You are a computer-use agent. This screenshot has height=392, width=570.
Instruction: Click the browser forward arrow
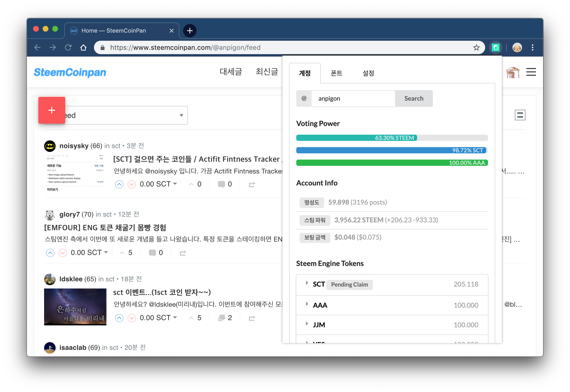(52, 47)
